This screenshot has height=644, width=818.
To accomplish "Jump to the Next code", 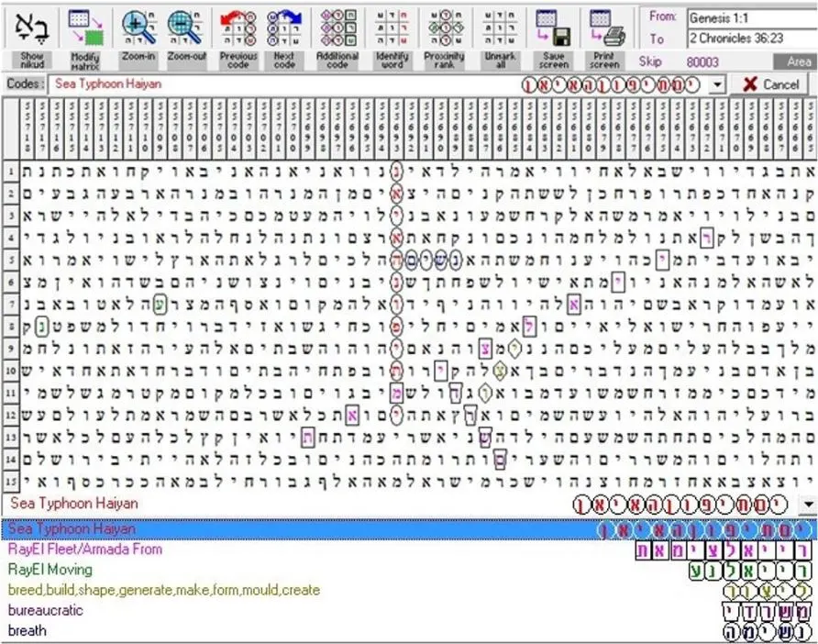I will point(284,28).
